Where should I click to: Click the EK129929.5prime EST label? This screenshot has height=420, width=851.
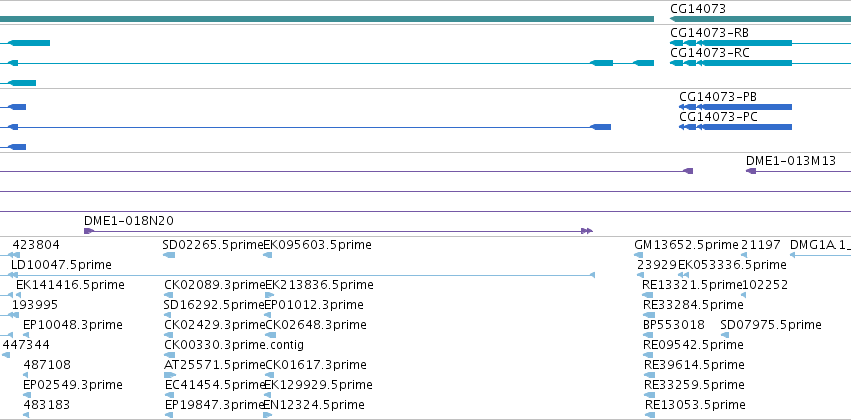pyautogui.click(x=319, y=385)
